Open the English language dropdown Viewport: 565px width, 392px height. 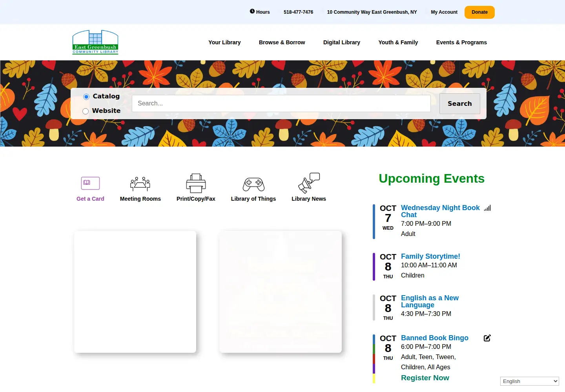pyautogui.click(x=530, y=381)
